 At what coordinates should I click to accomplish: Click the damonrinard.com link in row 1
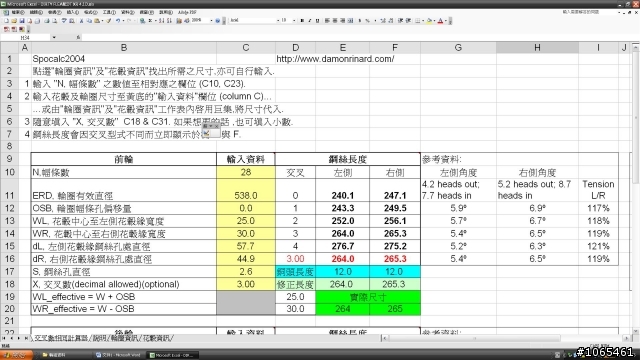(335, 59)
